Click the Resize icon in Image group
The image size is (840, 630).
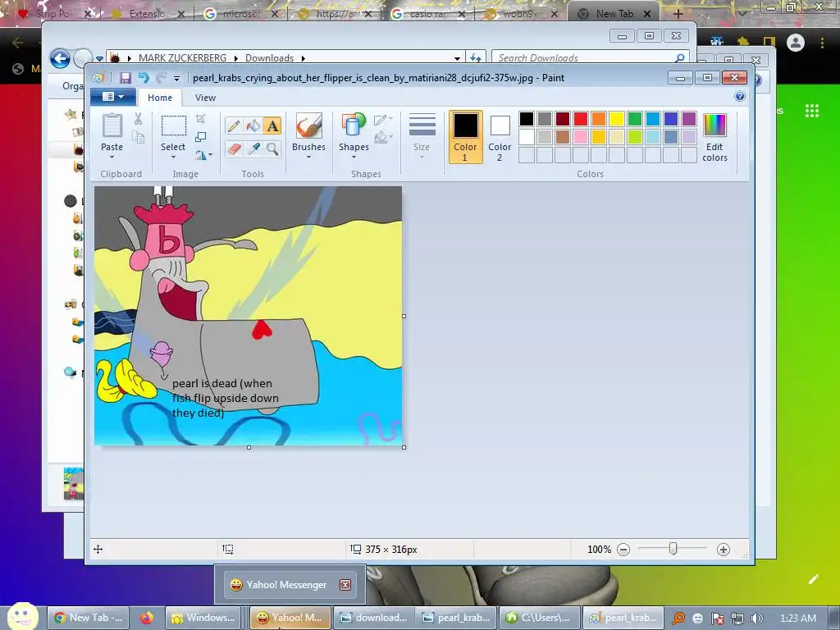pos(200,137)
